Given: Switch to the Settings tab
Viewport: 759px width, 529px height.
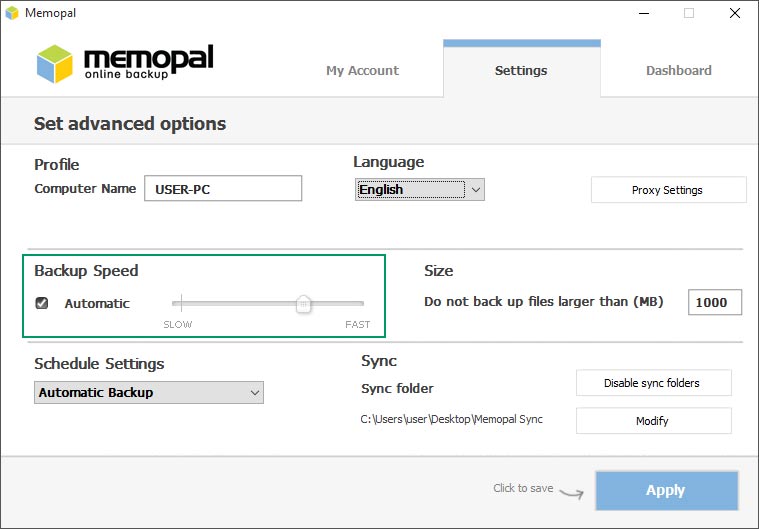Looking at the screenshot, I should (x=521, y=71).
